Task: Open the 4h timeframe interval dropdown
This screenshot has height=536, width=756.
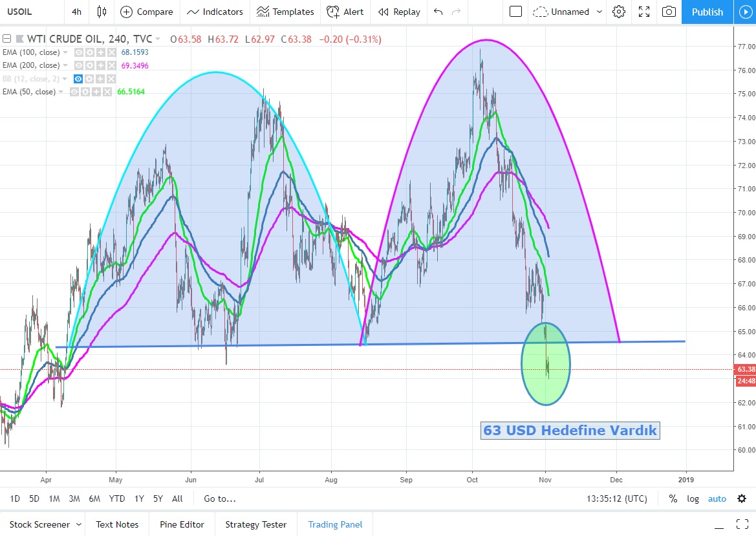Action: 77,12
